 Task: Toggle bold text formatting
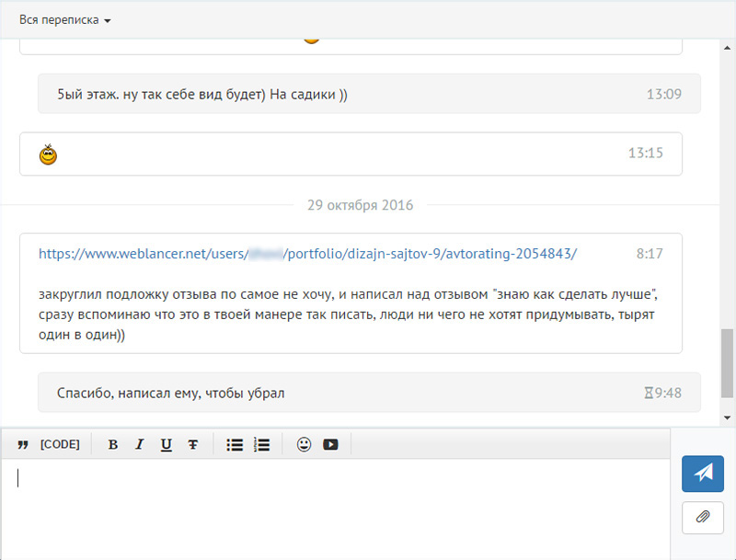click(113, 445)
